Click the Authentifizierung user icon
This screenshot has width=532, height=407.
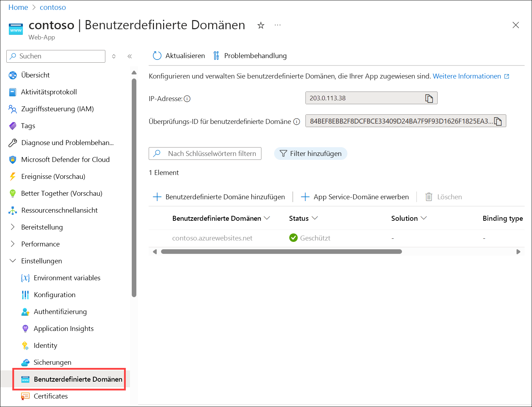pyautogui.click(x=25, y=312)
